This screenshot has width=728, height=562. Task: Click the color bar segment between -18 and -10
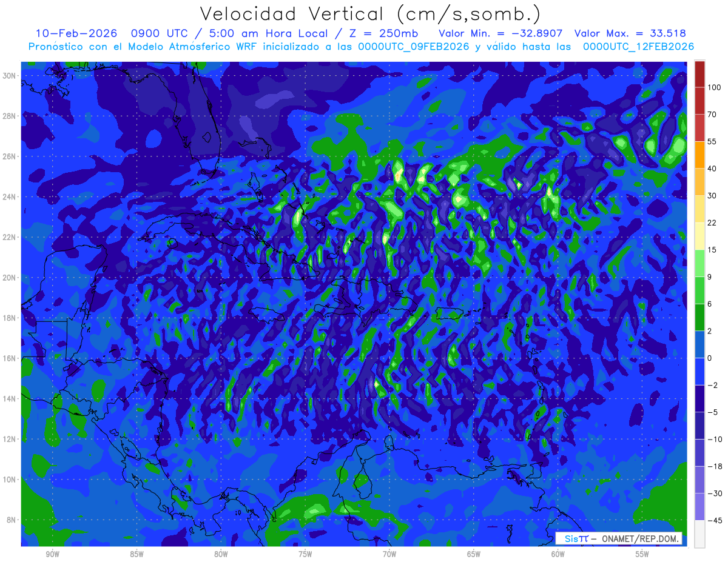(x=699, y=453)
